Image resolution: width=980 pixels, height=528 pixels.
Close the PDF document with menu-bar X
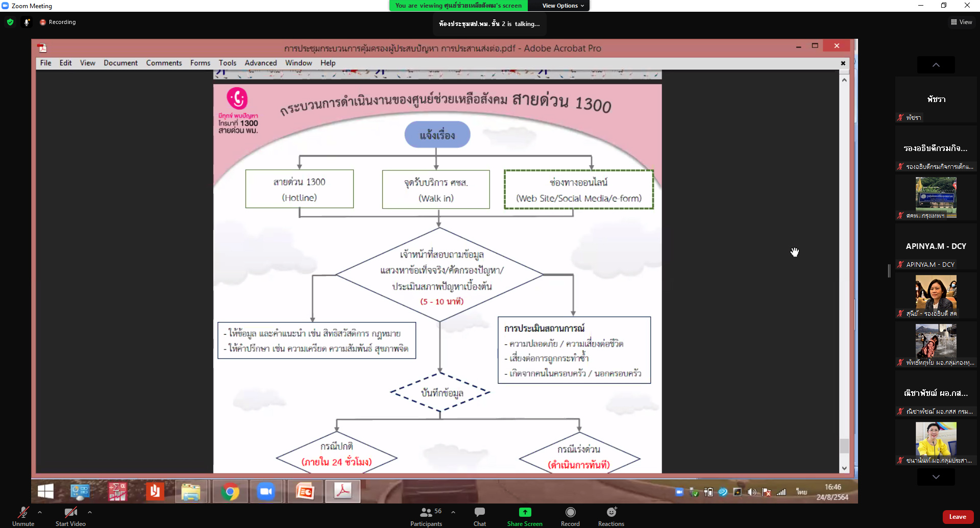pos(843,63)
